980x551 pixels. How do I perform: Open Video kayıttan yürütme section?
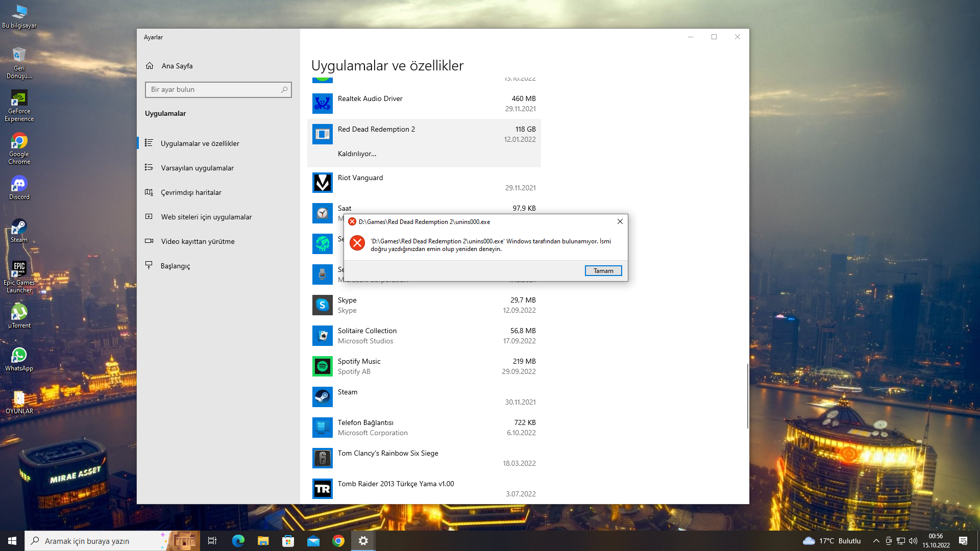(x=218, y=241)
